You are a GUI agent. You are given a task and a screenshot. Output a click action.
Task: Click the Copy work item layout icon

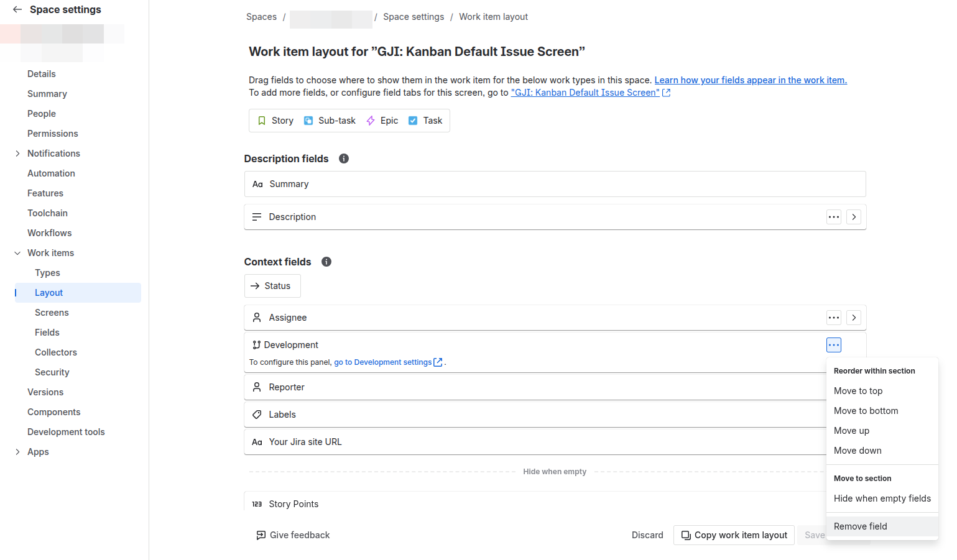point(686,535)
